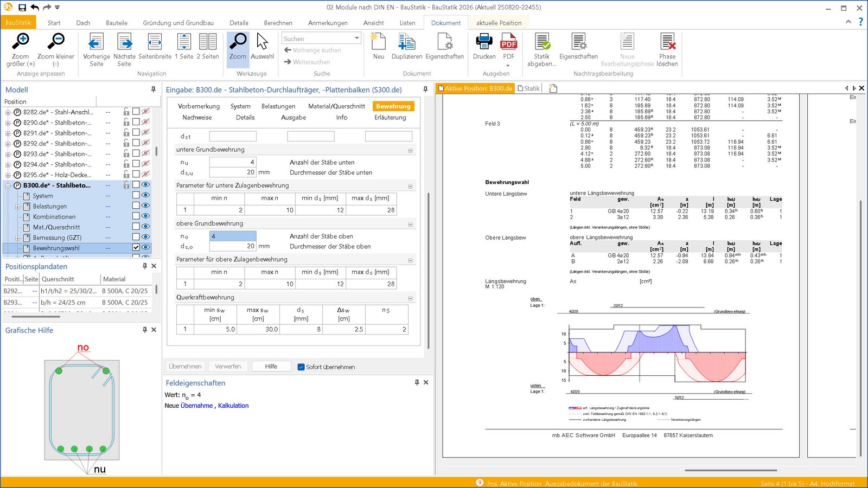The width and height of the screenshot is (868, 488).
Task: Click the Zoom kleiner magnifier icon
Action: [x=55, y=42]
